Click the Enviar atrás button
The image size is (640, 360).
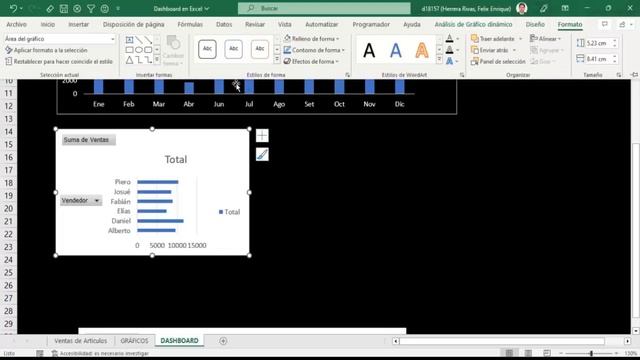pyautogui.click(x=490, y=50)
